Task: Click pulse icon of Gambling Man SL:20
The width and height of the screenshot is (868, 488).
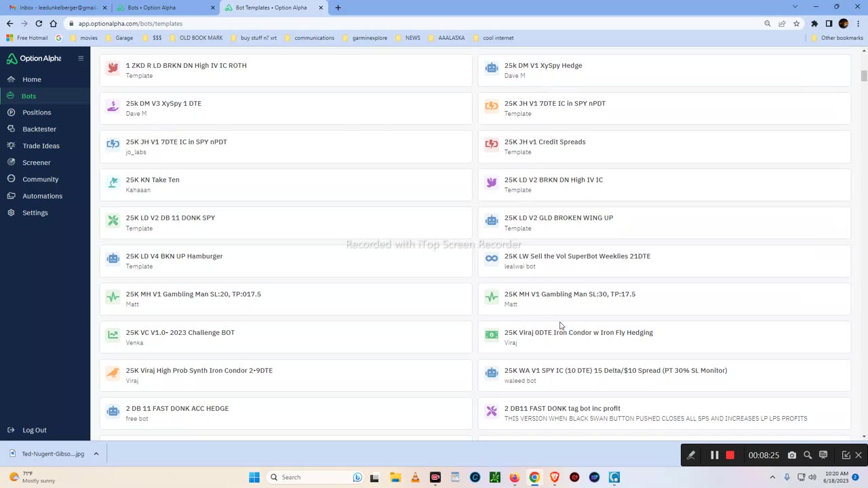Action: click(x=113, y=296)
